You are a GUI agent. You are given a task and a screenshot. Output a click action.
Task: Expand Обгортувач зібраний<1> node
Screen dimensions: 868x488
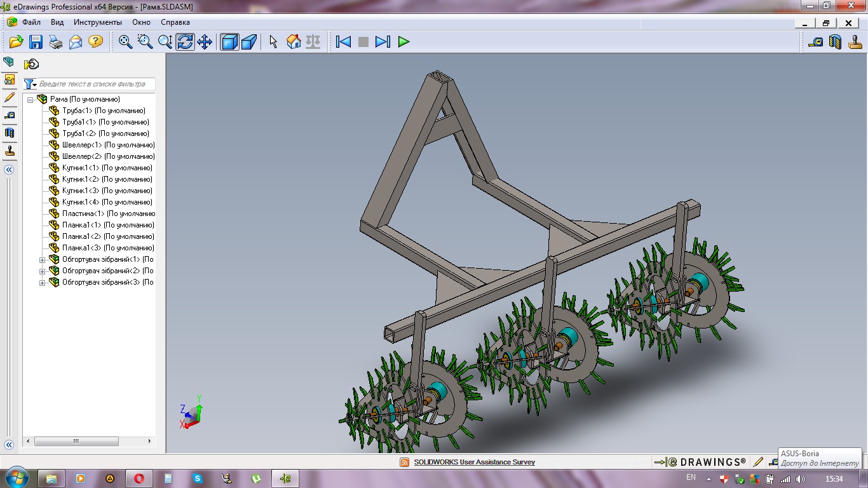[43, 259]
